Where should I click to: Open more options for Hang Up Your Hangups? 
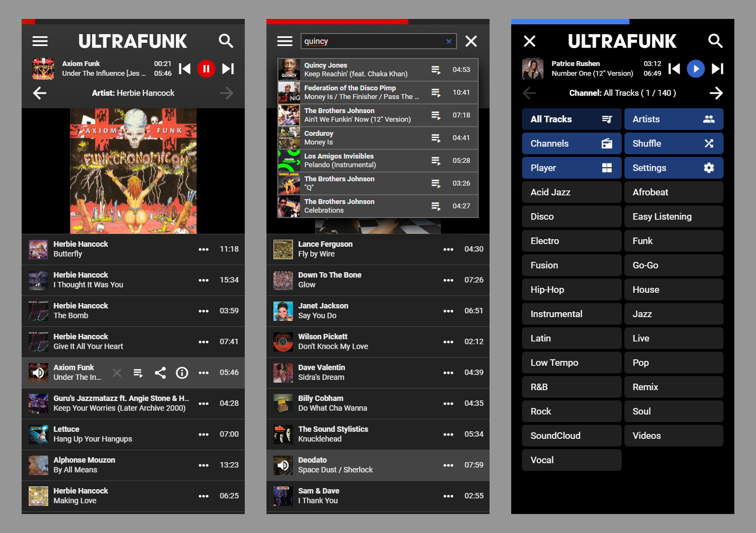click(x=204, y=435)
